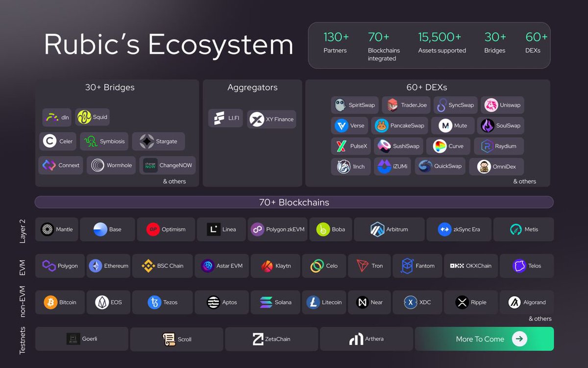Click the Stargate logo icon
Viewport: 588px width, 368px height.
tap(147, 141)
